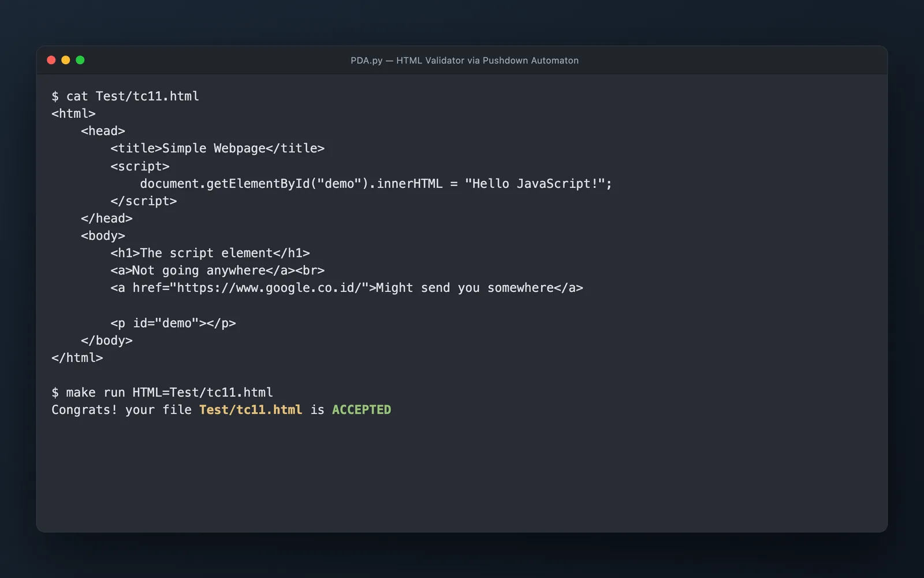This screenshot has width=924, height=578.
Task: Click the opening '<html>' tag line
Action: (73, 113)
